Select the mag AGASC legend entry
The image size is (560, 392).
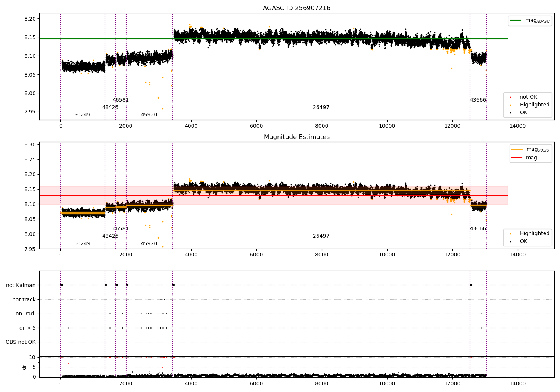click(x=530, y=21)
